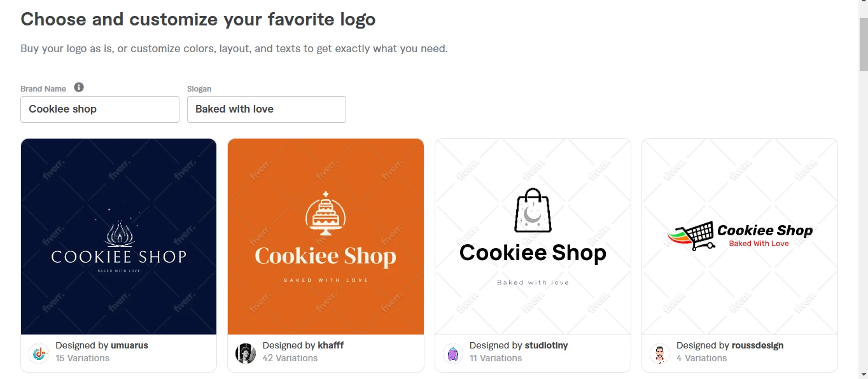Click the Brand Name info icon

(x=79, y=88)
